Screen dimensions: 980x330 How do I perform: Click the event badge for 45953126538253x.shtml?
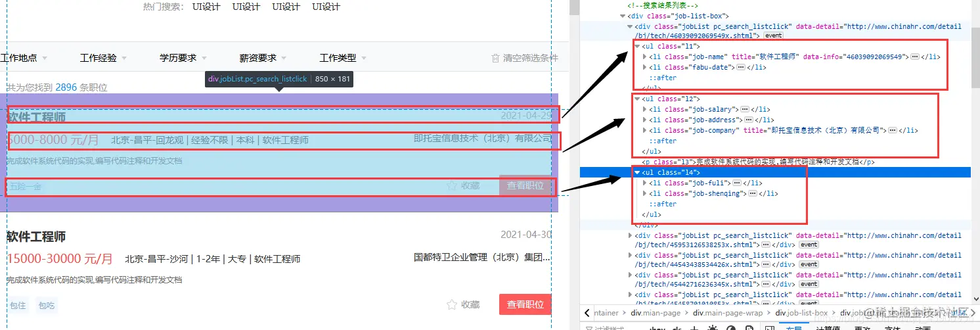point(809,245)
